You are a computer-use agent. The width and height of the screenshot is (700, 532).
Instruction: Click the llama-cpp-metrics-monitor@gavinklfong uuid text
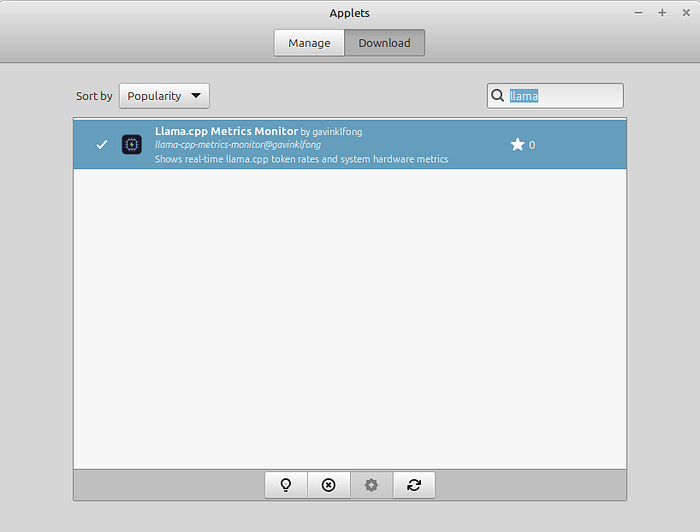click(x=238, y=145)
